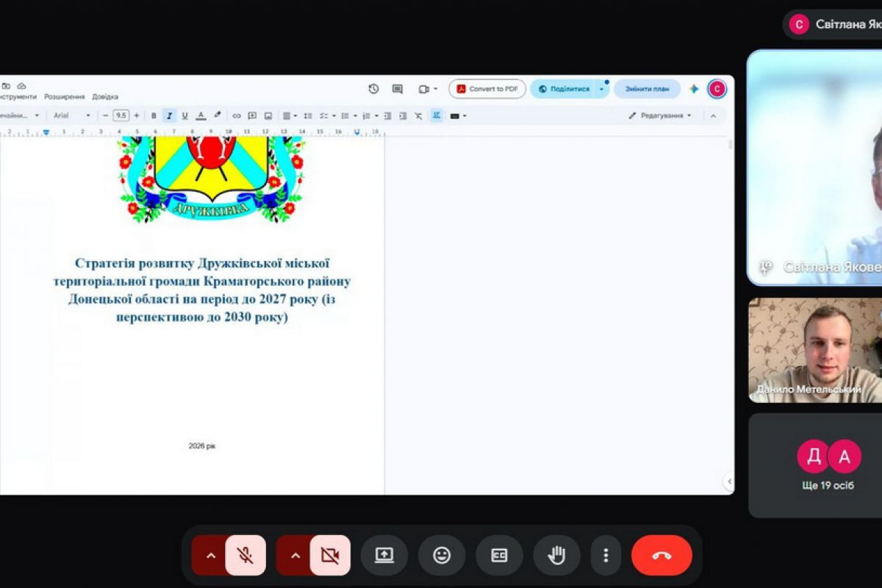Screen dimensions: 882x588
Task: Show the side panel arrow
Action: pyautogui.click(x=728, y=481)
